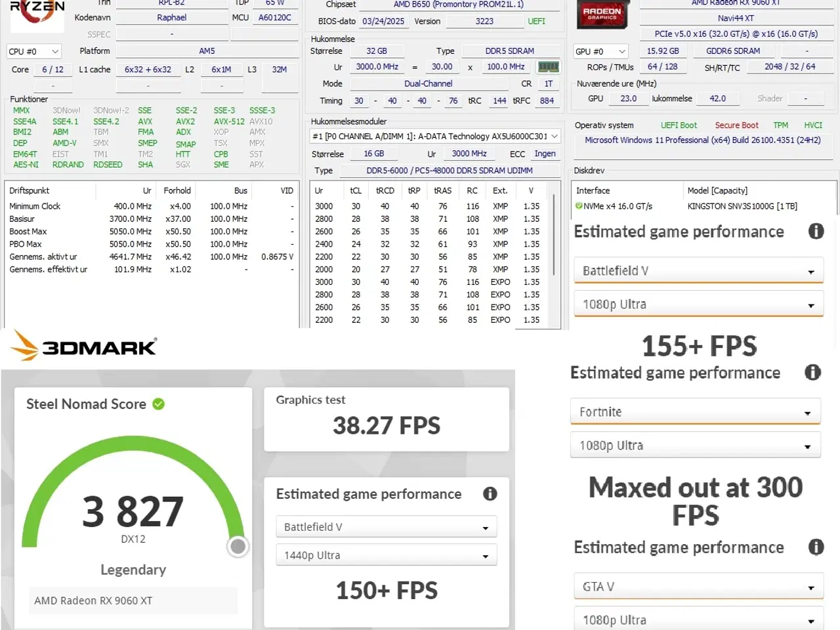Click the DDR5 SDRAM type field

coord(509,51)
